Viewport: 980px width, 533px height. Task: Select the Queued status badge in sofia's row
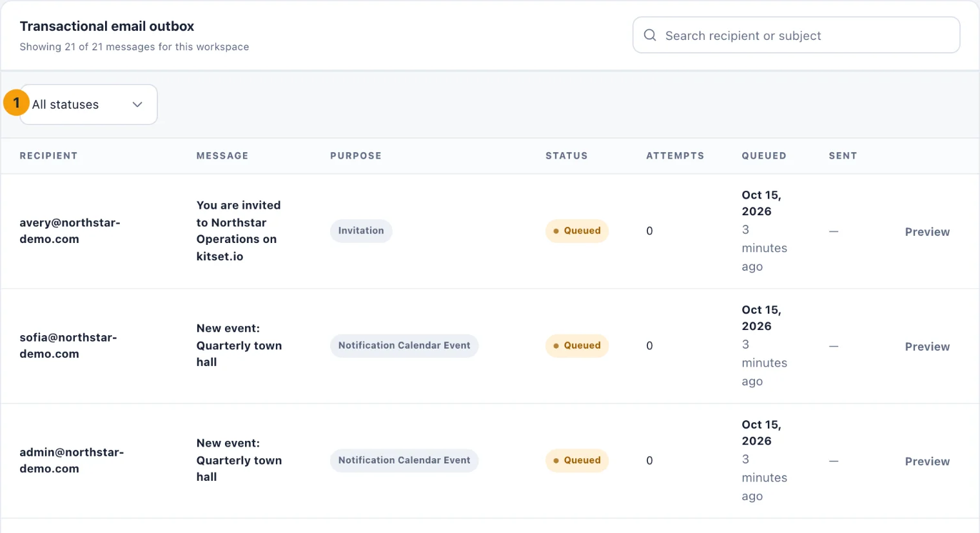coord(577,345)
